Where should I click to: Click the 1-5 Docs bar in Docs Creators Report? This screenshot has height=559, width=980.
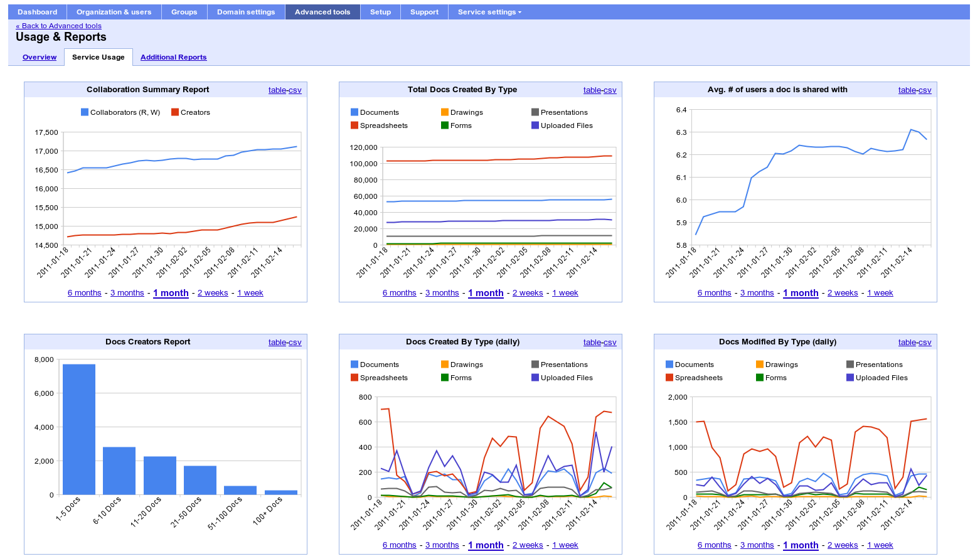(x=79, y=429)
